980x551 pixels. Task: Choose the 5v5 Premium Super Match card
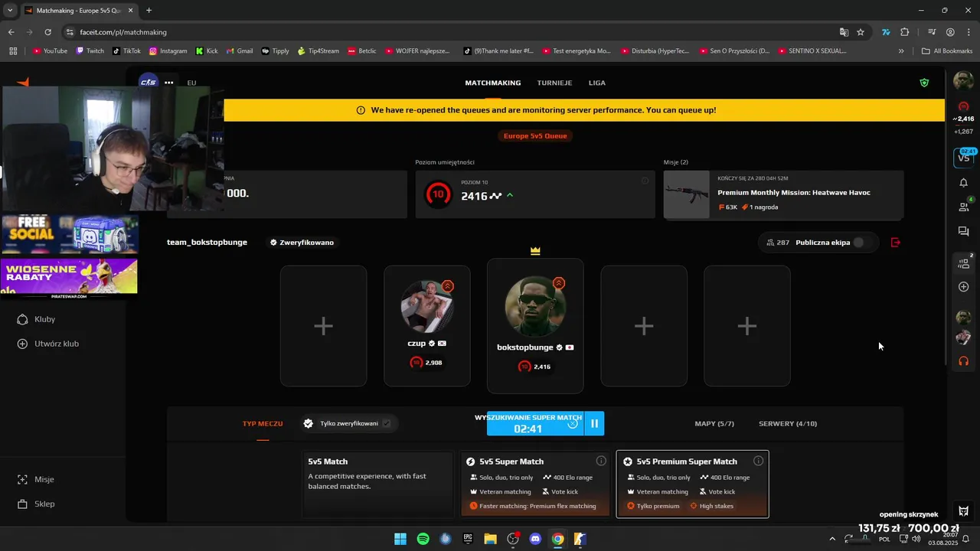[692, 484]
